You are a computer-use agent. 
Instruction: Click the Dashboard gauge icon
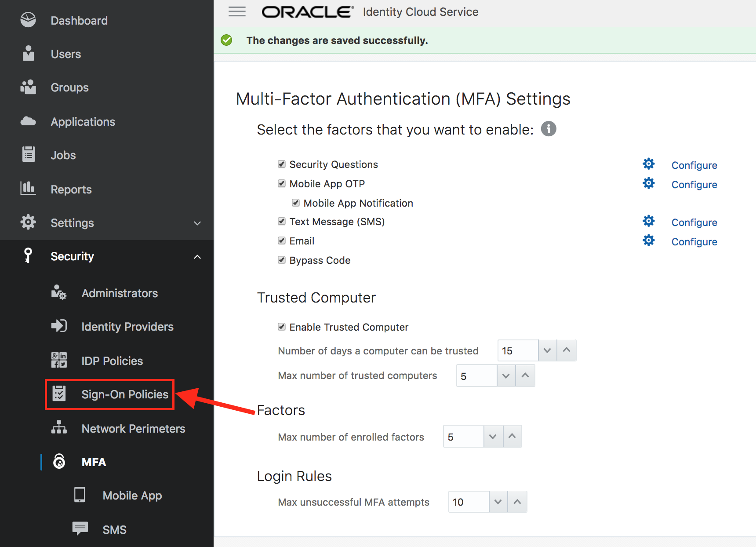pyautogui.click(x=28, y=20)
